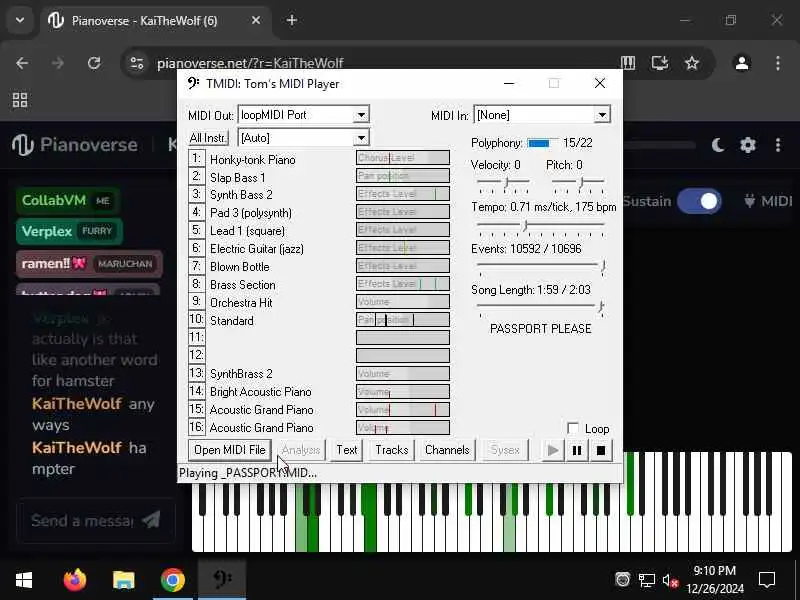Expand the [Auto] instrument dropdown
Screen dimensions: 800x600
tap(361, 138)
